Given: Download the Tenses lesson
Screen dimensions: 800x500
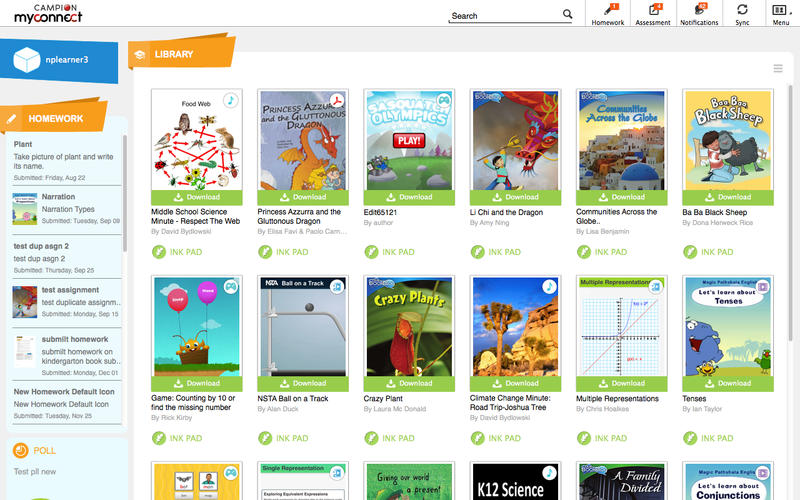Looking at the screenshot, I should click(728, 383).
